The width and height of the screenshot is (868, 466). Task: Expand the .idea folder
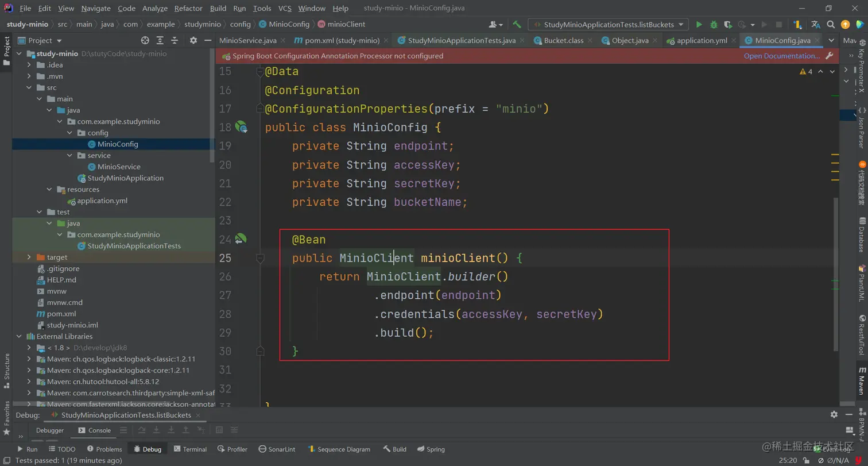point(29,65)
